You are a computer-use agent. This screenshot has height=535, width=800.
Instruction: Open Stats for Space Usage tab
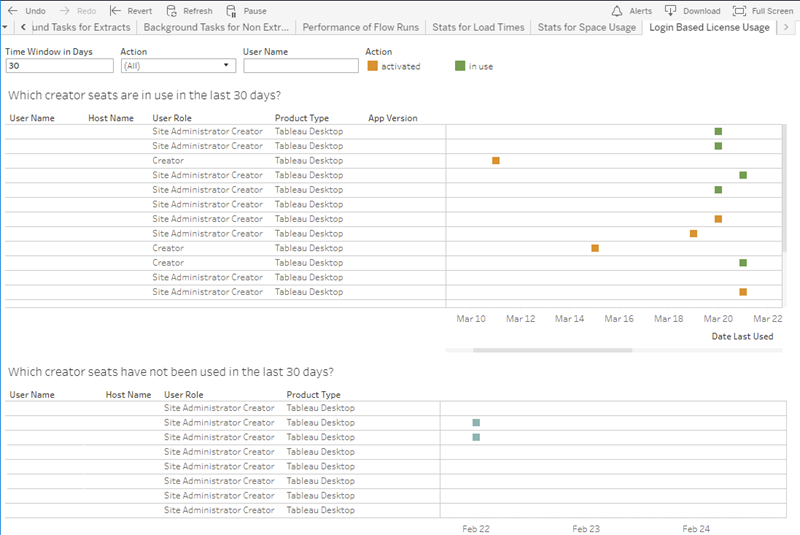tap(587, 27)
